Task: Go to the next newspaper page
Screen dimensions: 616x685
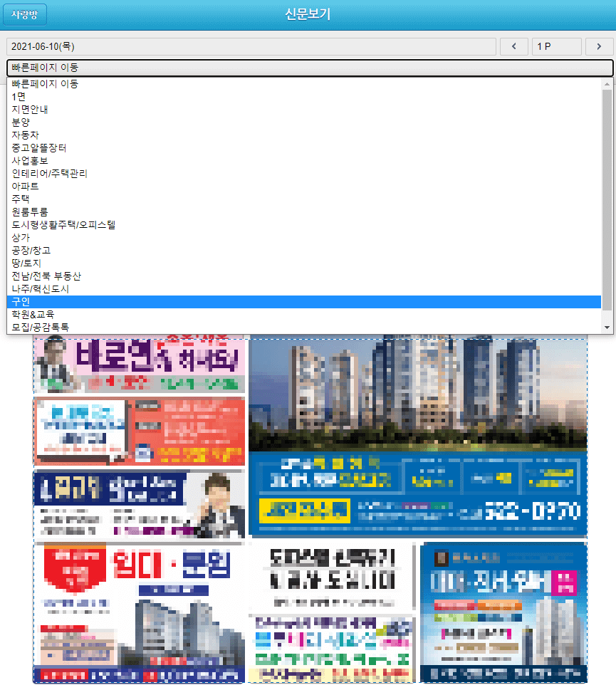Action: click(599, 46)
